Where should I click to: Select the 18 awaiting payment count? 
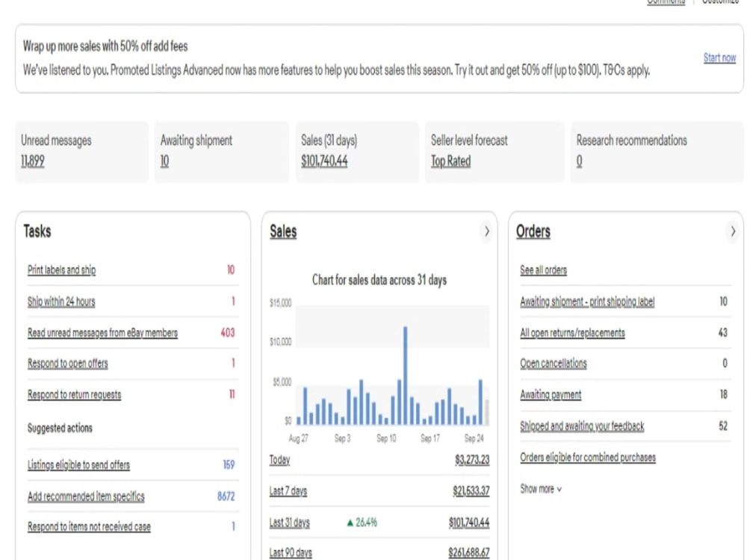tap(723, 395)
